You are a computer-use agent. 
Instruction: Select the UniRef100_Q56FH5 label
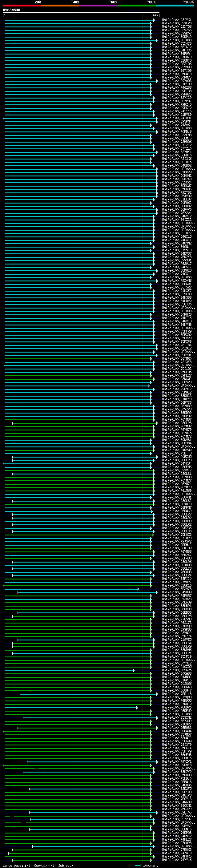(176, 372)
